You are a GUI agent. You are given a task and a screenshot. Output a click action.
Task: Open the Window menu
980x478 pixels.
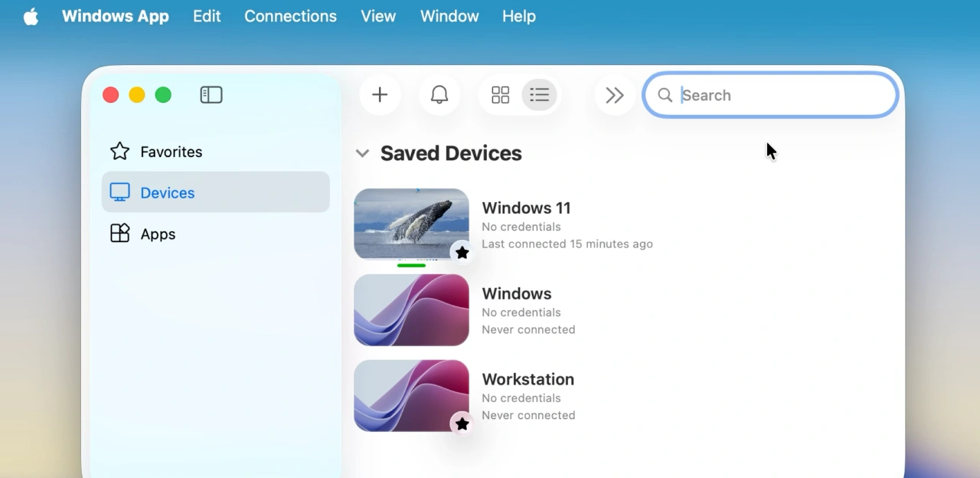pos(449,16)
